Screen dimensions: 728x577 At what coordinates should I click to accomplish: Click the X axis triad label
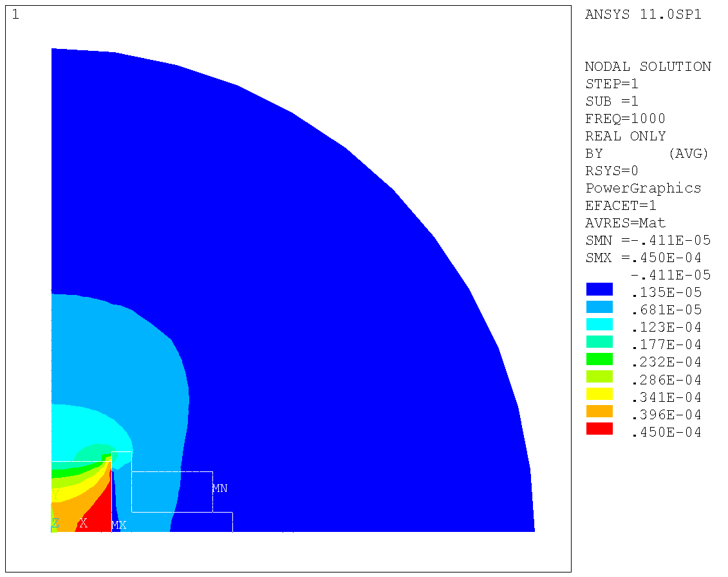pyautogui.click(x=84, y=523)
